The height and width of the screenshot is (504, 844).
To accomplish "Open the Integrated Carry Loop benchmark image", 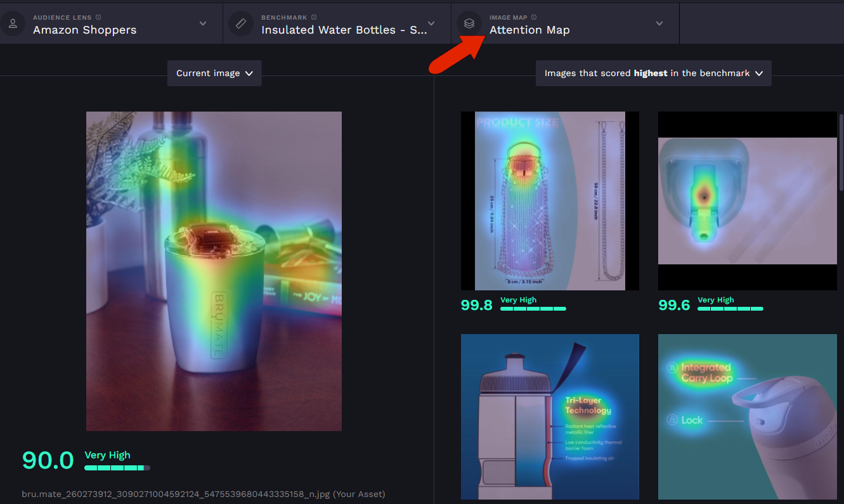I will [x=748, y=417].
